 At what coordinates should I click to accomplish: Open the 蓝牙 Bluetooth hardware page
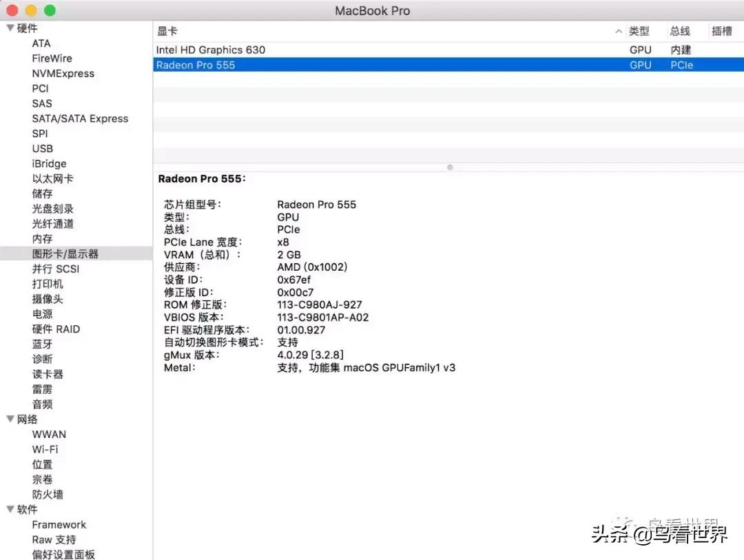(43, 344)
